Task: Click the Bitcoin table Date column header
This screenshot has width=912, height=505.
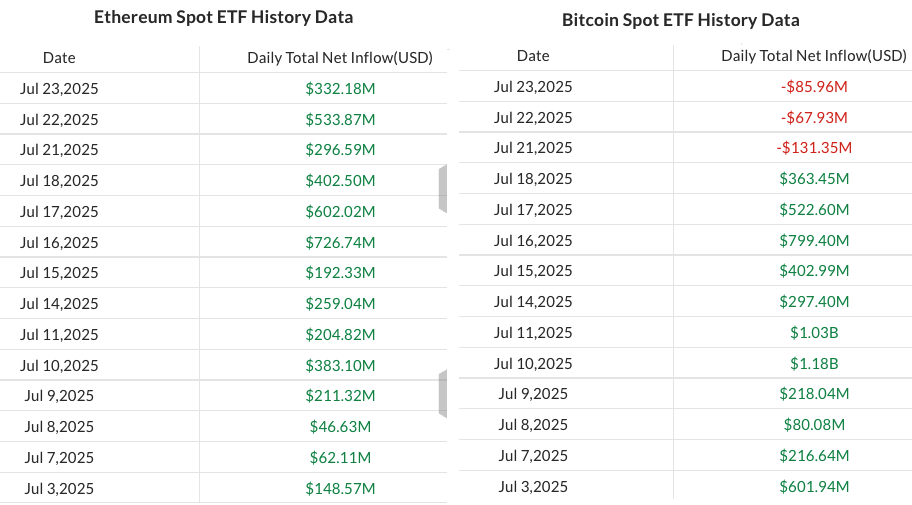Action: click(x=533, y=56)
